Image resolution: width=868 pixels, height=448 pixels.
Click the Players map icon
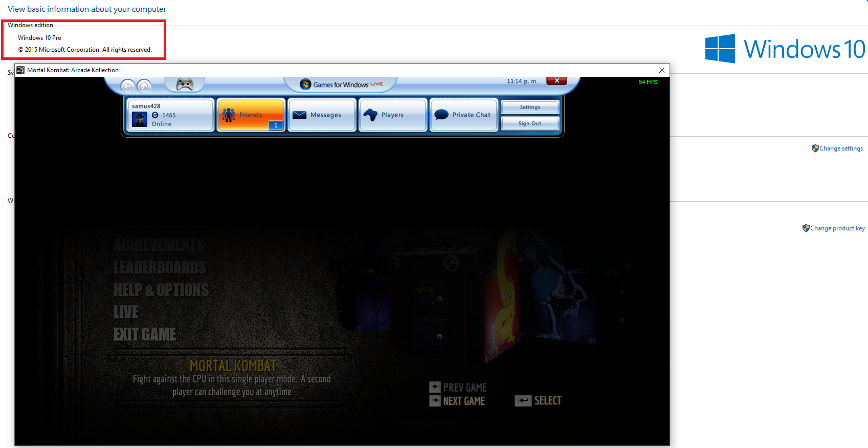tap(370, 115)
